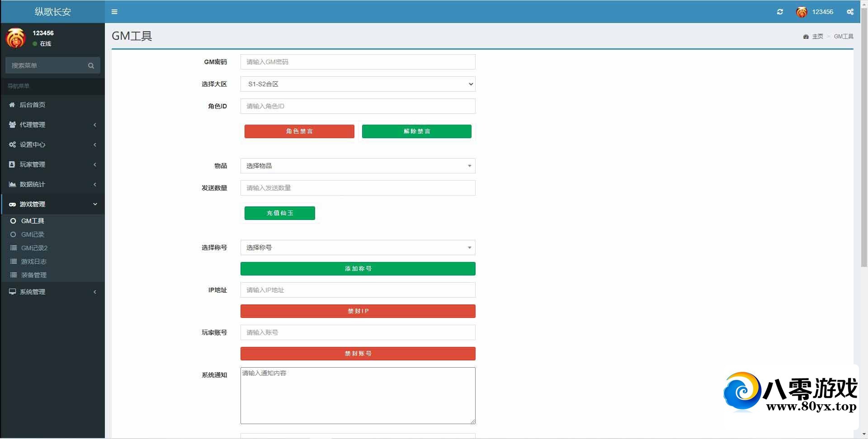This screenshot has height=439, width=868.
Task: Open the 选择大区 server dropdown
Action: pos(358,84)
